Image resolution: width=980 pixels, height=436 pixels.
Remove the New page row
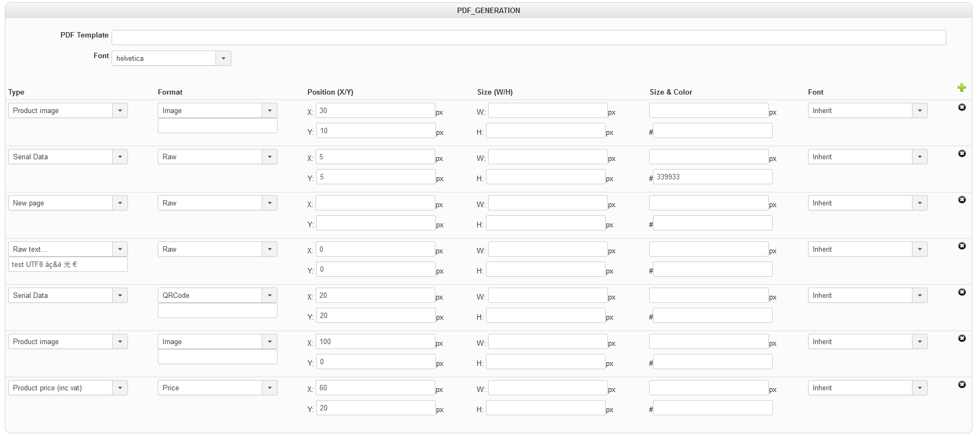coord(961,200)
